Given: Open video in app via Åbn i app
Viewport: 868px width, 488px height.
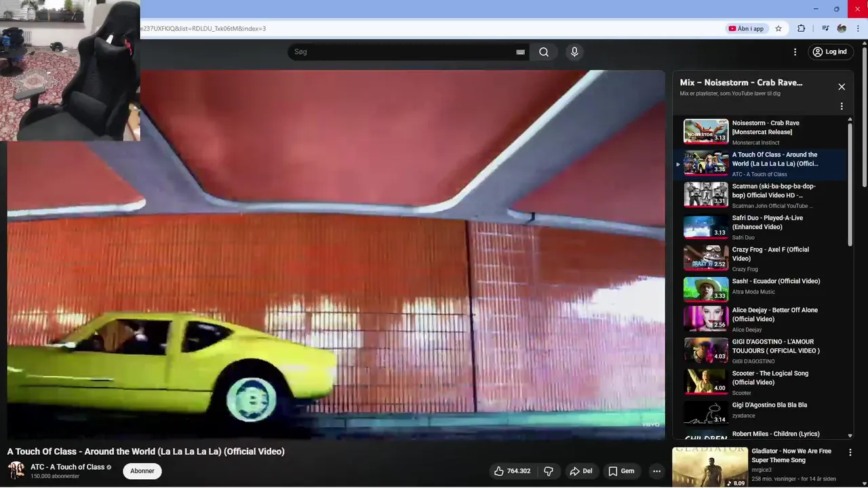Looking at the screenshot, I should [x=746, y=28].
